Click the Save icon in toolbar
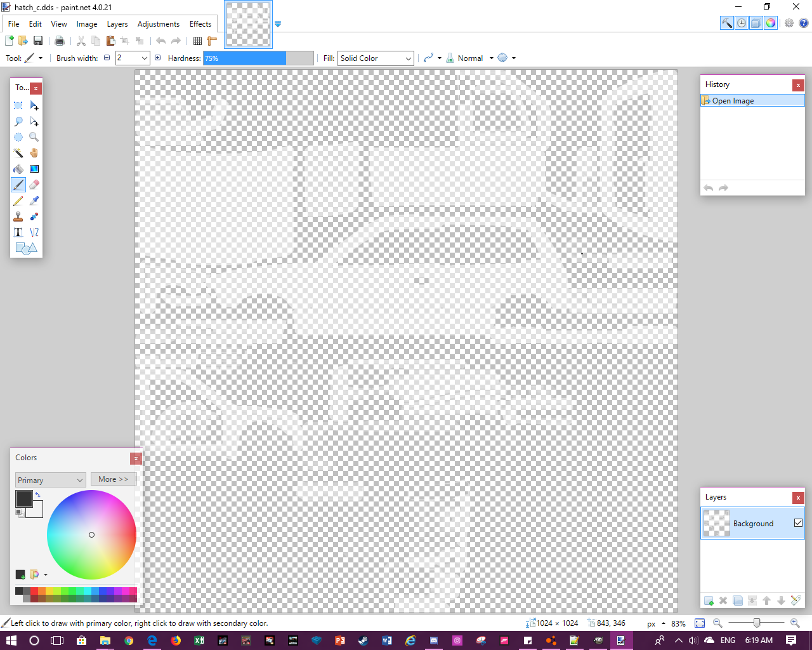Viewport: 812px width, 650px height. pos(38,41)
